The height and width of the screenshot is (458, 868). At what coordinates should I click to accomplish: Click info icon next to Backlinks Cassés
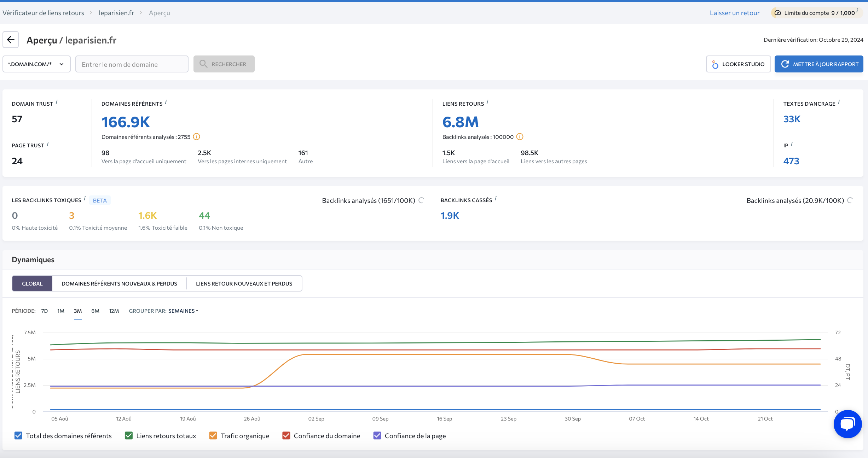point(496,199)
